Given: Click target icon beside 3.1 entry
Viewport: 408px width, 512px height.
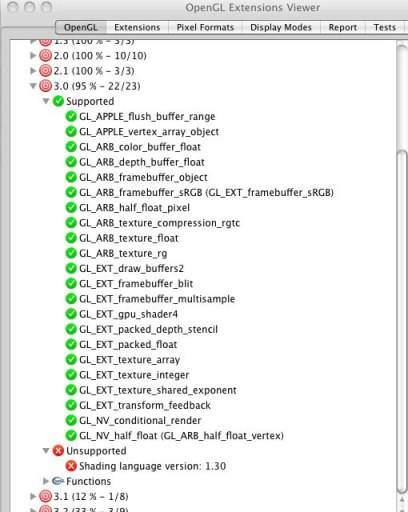Looking at the screenshot, I should [45, 496].
